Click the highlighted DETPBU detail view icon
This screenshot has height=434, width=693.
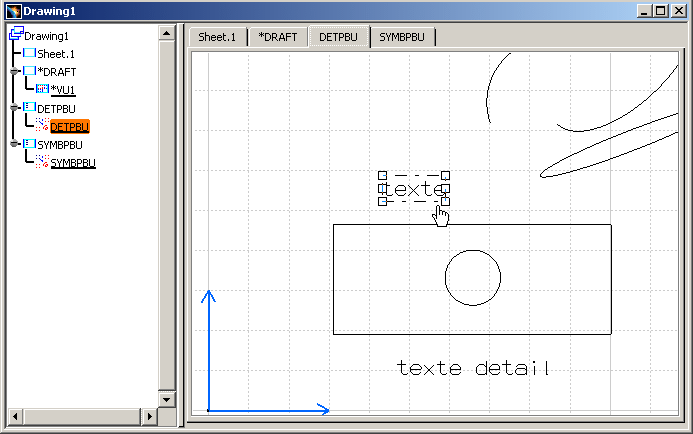(x=42, y=126)
